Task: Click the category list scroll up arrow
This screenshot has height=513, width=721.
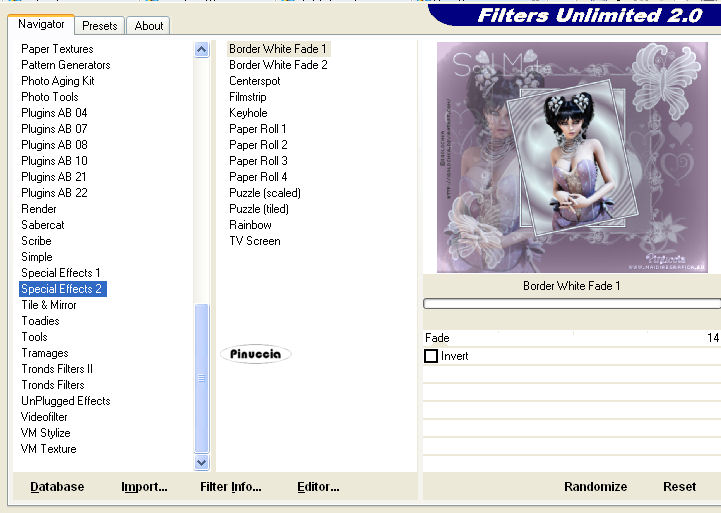Action: tap(201, 49)
